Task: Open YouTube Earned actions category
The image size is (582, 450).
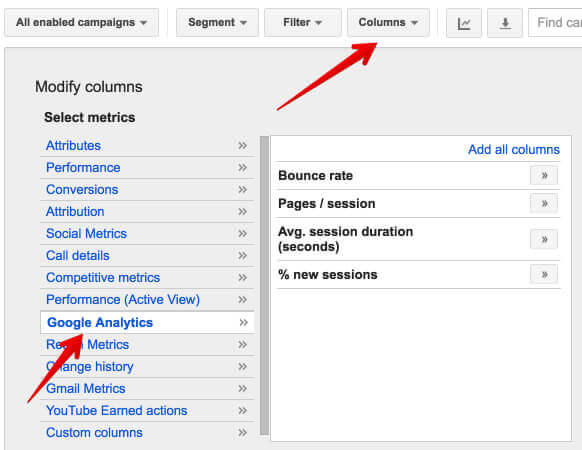Action: click(117, 410)
